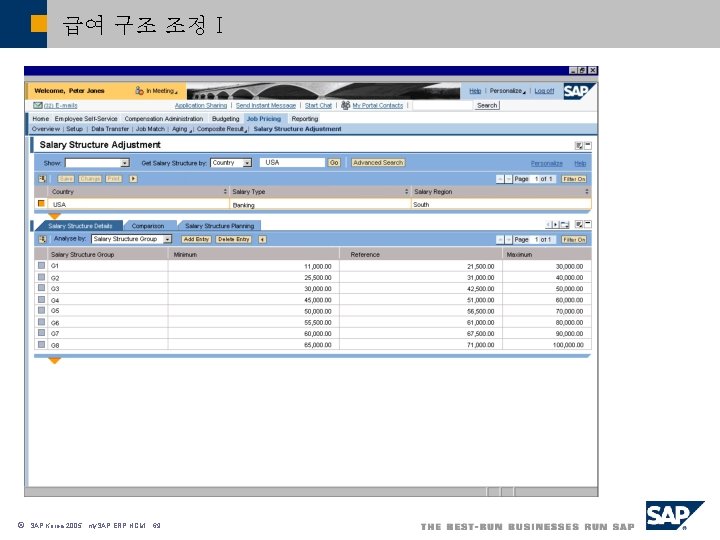The image size is (720, 540).
Task: Click the USA search value field
Action: point(293,163)
